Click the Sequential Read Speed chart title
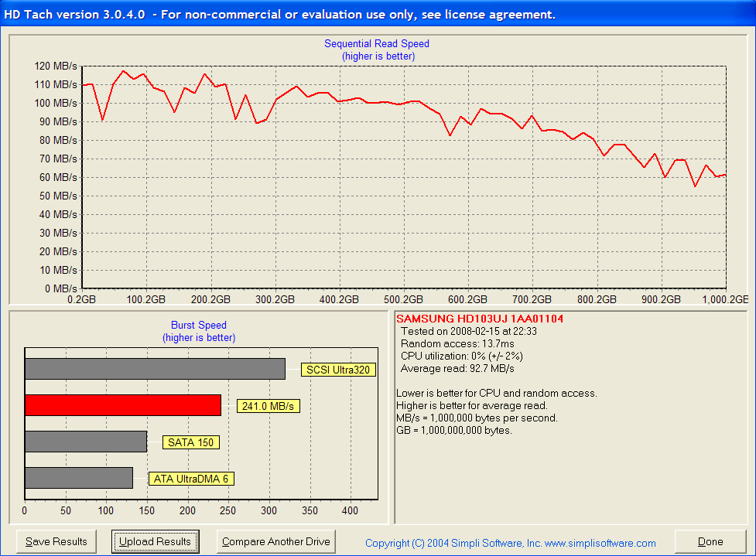756x556 pixels. coord(377,44)
